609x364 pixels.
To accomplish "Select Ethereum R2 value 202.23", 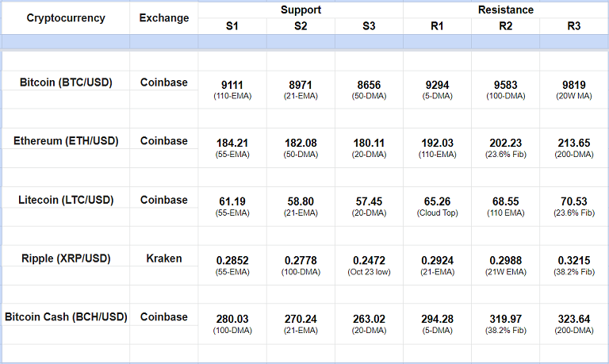I will pyautogui.click(x=505, y=143).
